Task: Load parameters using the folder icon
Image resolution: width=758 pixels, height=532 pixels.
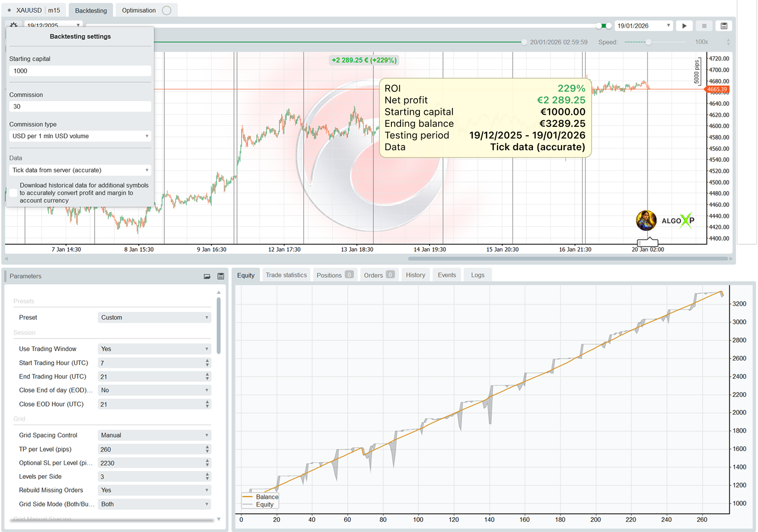Action: (207, 276)
